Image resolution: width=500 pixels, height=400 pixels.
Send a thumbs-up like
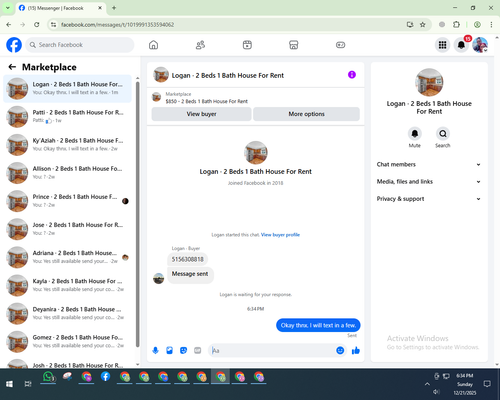click(x=356, y=350)
